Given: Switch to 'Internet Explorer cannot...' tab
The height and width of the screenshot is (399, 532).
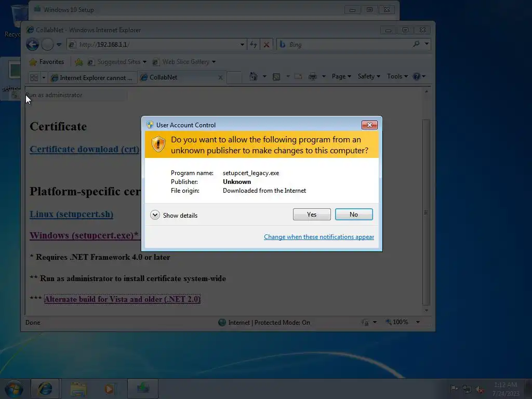Looking at the screenshot, I should (92, 78).
